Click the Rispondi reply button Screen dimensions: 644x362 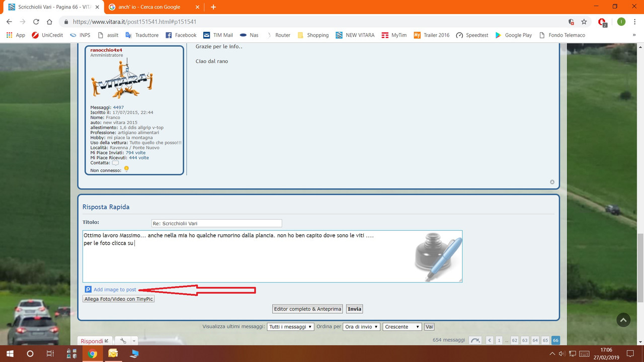click(x=95, y=341)
